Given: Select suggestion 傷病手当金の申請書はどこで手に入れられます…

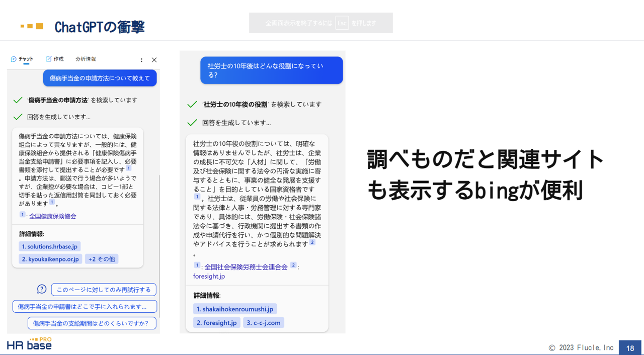Looking at the screenshot, I should coord(85,306).
